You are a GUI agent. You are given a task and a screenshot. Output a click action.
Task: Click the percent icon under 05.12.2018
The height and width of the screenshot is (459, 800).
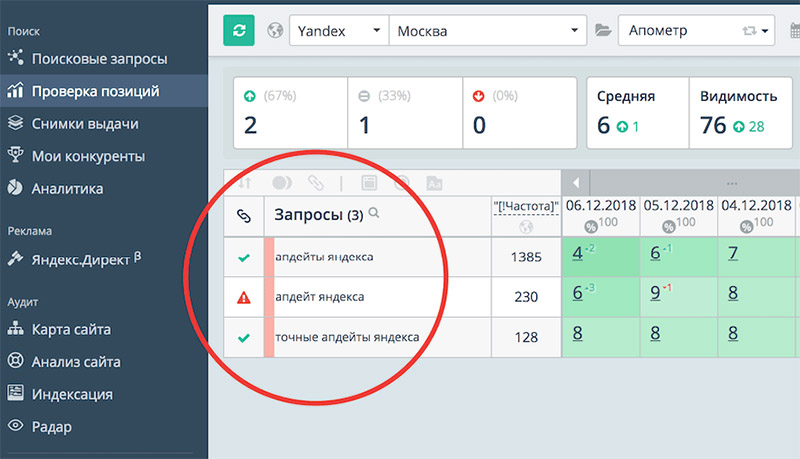click(x=668, y=226)
